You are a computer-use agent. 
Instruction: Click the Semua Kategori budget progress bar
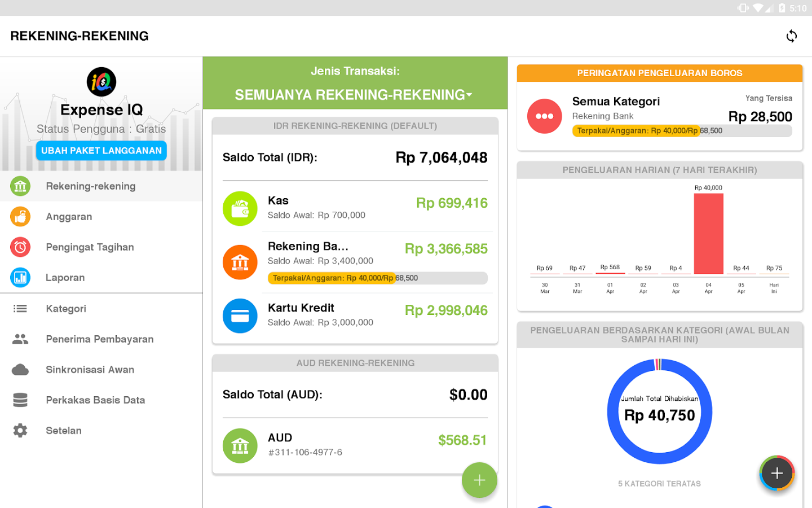point(682,130)
